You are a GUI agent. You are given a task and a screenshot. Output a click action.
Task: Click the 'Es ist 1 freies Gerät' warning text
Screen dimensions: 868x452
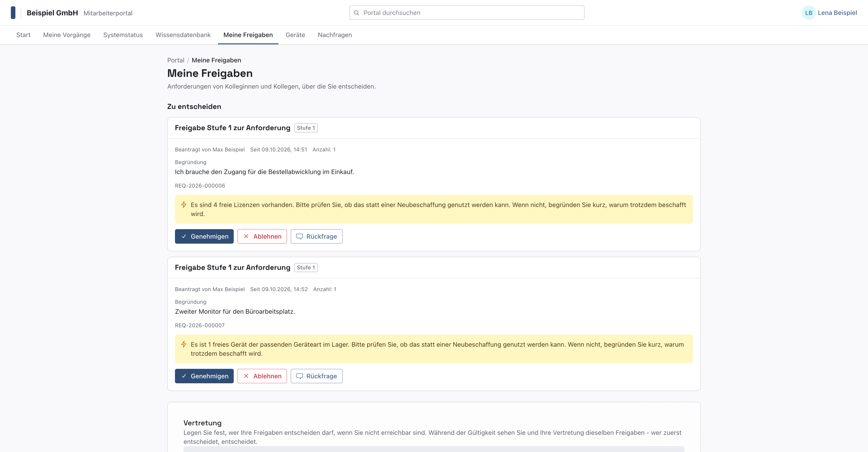coord(437,349)
